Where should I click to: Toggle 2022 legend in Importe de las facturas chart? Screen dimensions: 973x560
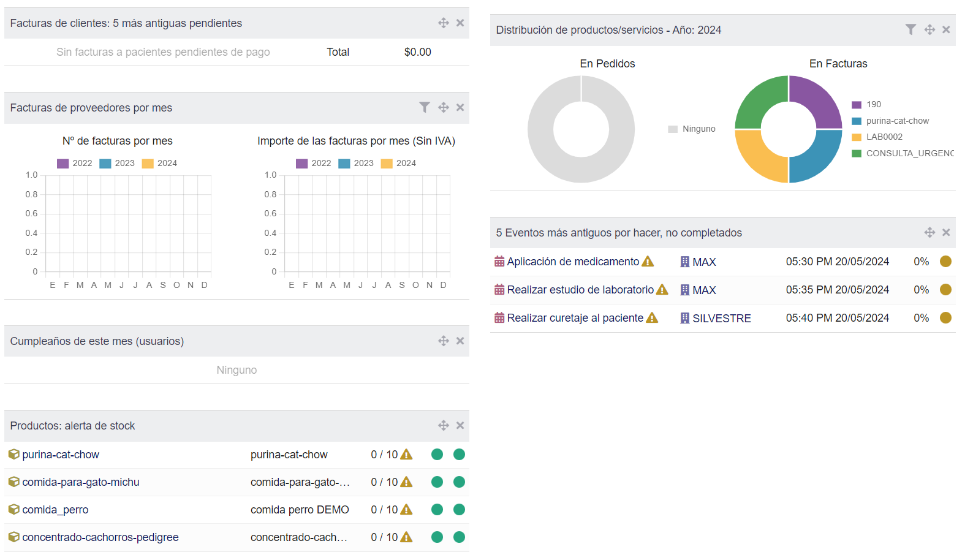[313, 163]
